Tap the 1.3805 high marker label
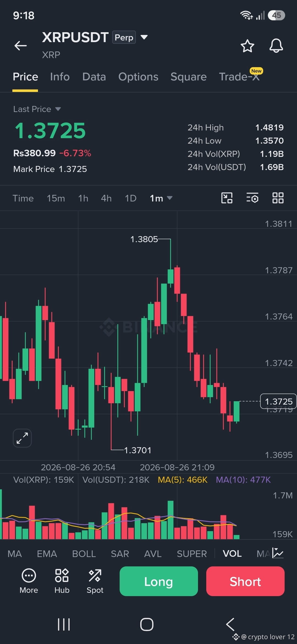Screen dimensions: 297x644 point(144,239)
